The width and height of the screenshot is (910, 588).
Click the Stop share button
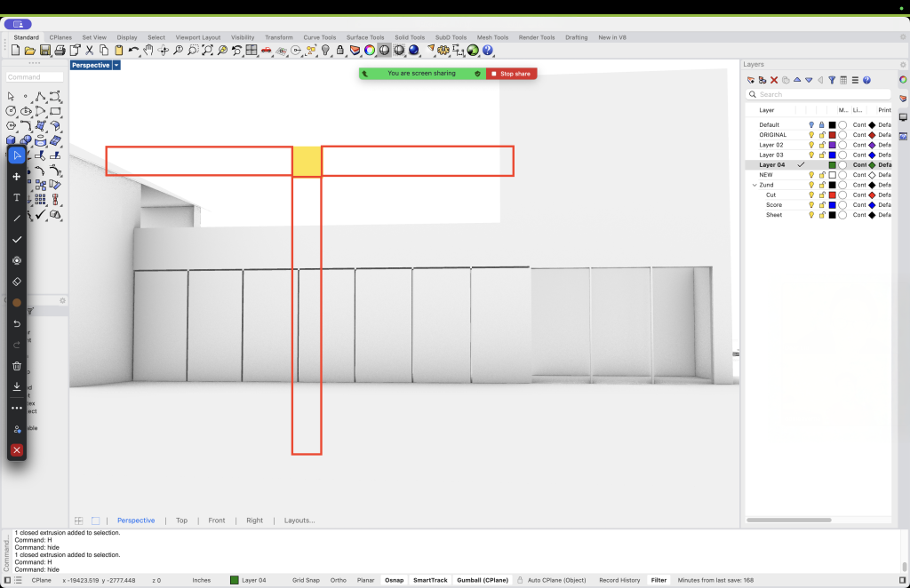(514, 74)
